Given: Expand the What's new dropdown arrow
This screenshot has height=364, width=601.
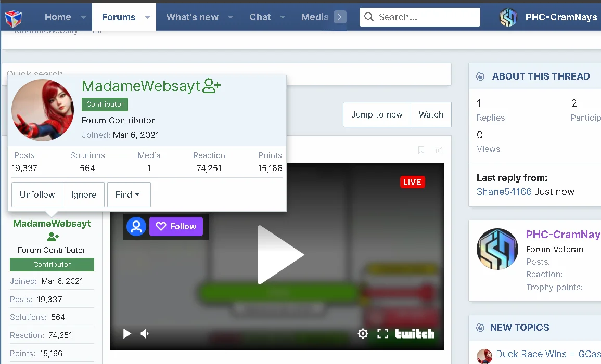Looking at the screenshot, I should pyautogui.click(x=231, y=17).
